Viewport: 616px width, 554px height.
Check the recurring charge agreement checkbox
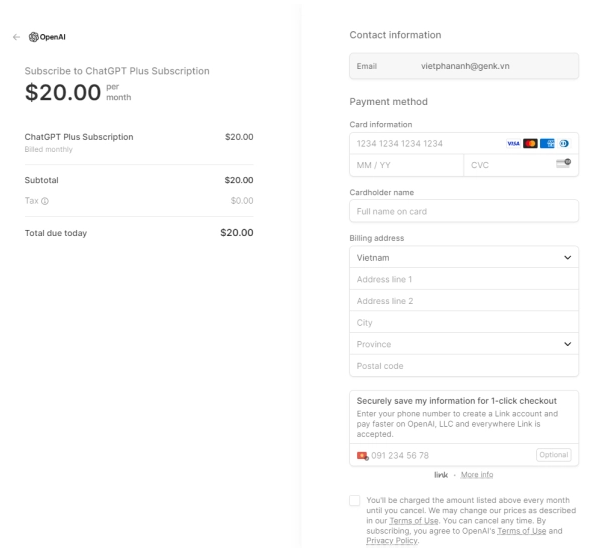tap(354, 501)
